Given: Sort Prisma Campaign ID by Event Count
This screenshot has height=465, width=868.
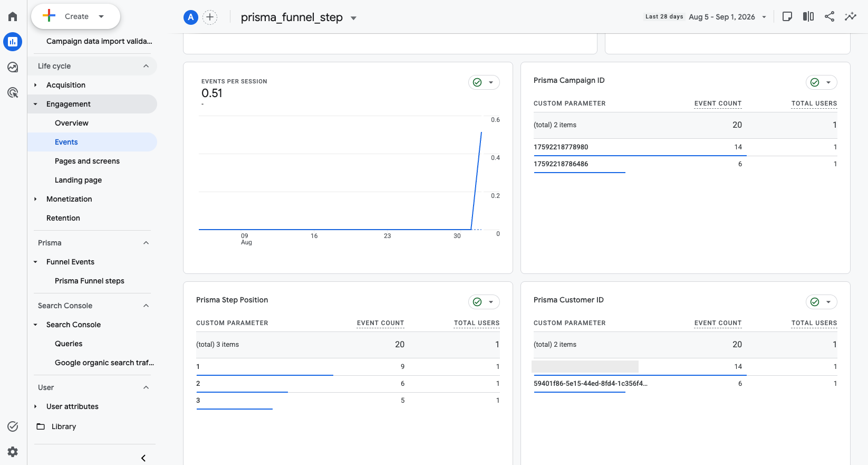Looking at the screenshot, I should point(718,103).
